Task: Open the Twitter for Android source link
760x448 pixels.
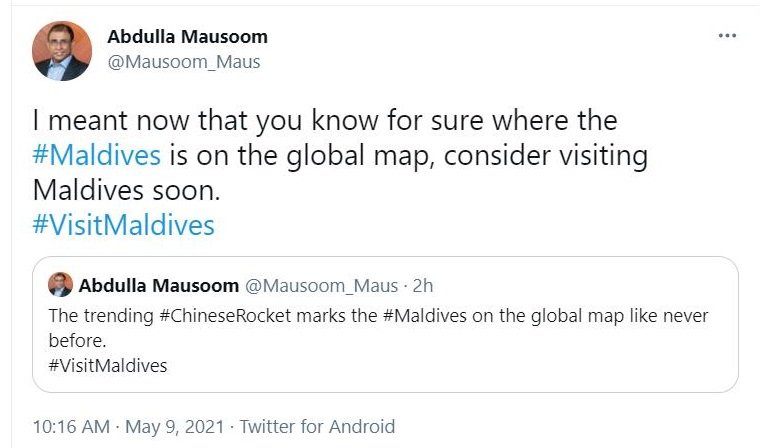Action: [x=317, y=427]
